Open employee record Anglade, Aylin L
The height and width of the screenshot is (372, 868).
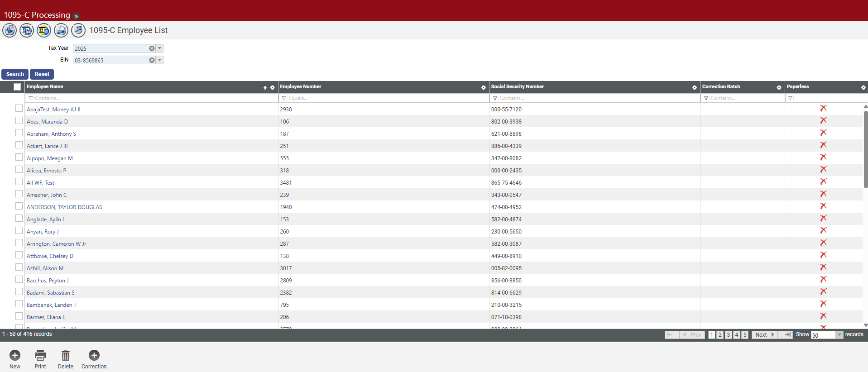[46, 219]
